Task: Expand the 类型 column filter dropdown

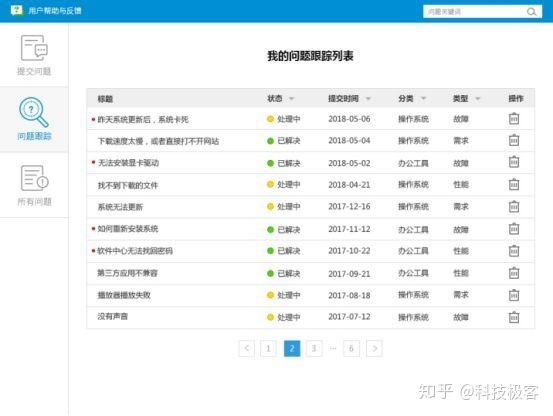Action: (x=478, y=98)
